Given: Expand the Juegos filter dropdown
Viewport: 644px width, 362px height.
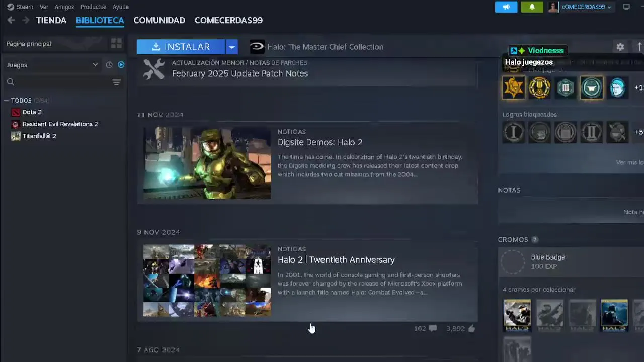Looking at the screenshot, I should pos(52,65).
